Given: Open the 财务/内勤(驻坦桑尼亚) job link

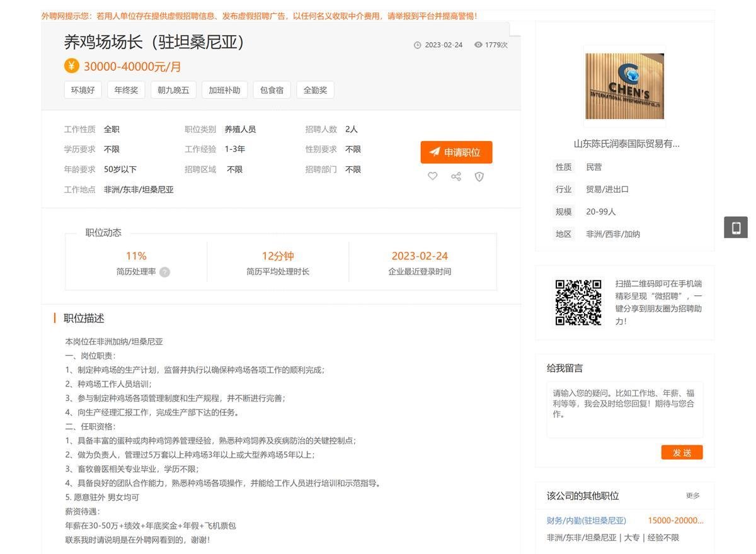Looking at the screenshot, I should (x=586, y=520).
